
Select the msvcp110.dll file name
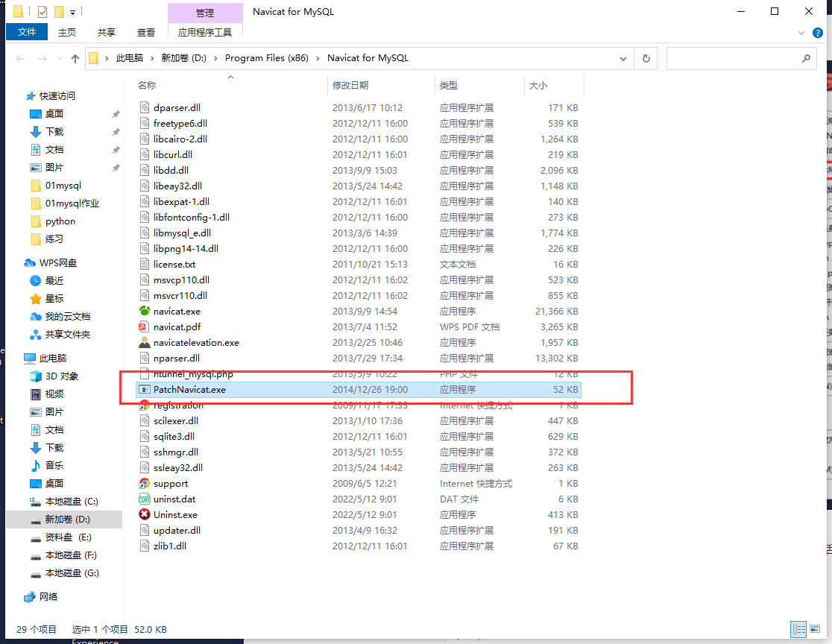click(181, 280)
